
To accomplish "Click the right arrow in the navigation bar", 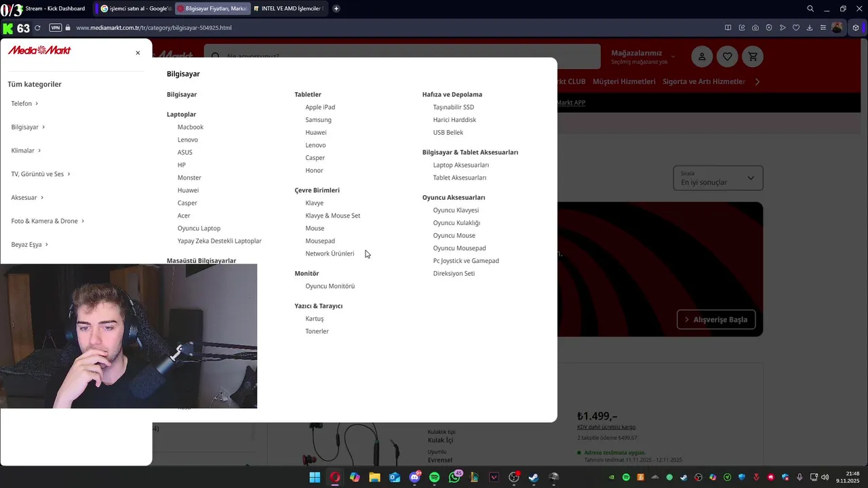I will pyautogui.click(x=757, y=82).
